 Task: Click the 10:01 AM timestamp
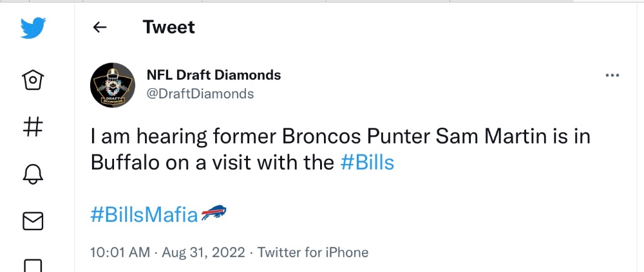click(120, 252)
